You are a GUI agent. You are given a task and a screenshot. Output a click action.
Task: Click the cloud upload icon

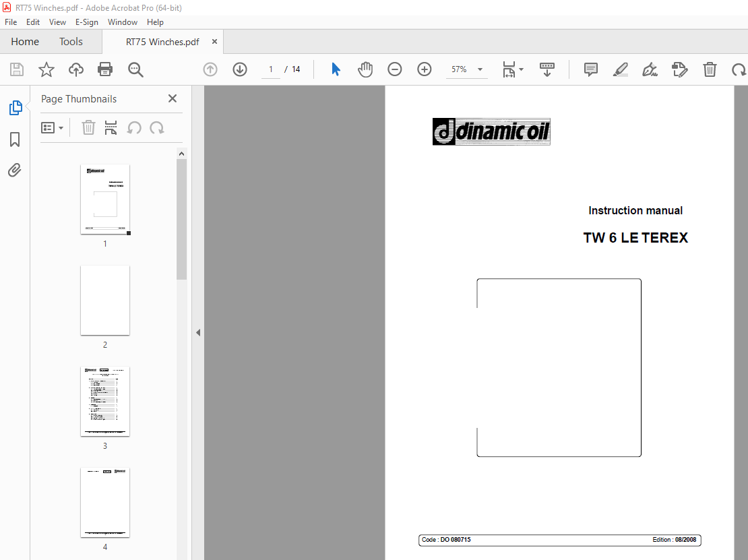pos(76,69)
